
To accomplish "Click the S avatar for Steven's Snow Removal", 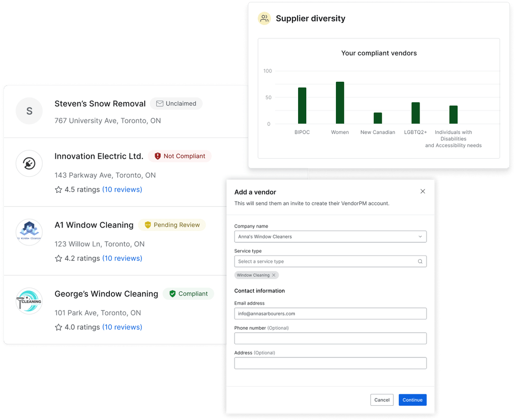I will [29, 111].
